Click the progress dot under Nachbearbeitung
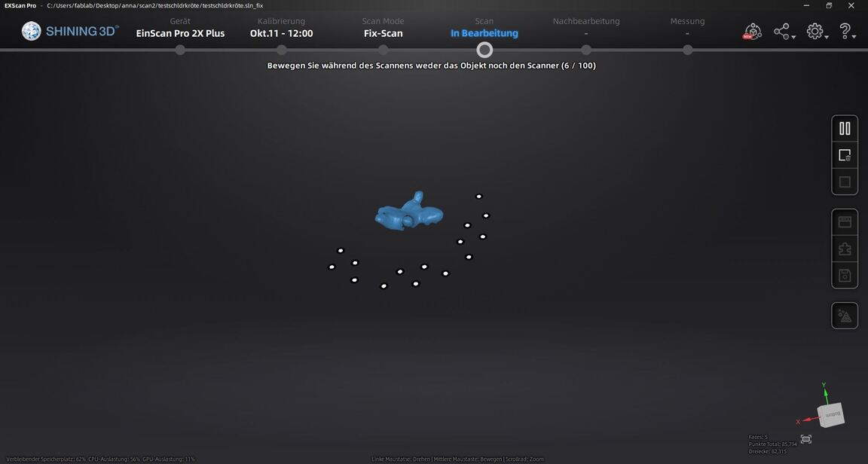The height and width of the screenshot is (464, 868). coord(586,50)
